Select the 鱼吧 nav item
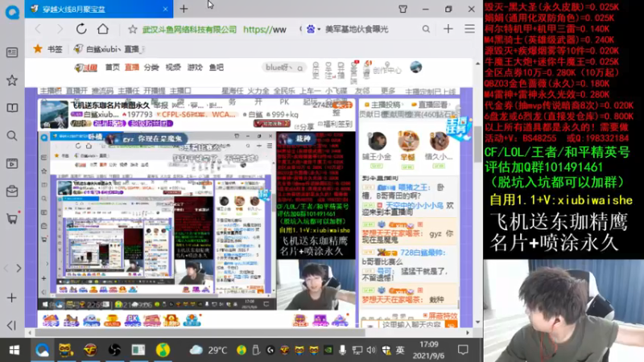The width and height of the screenshot is (644, 362). [217, 68]
